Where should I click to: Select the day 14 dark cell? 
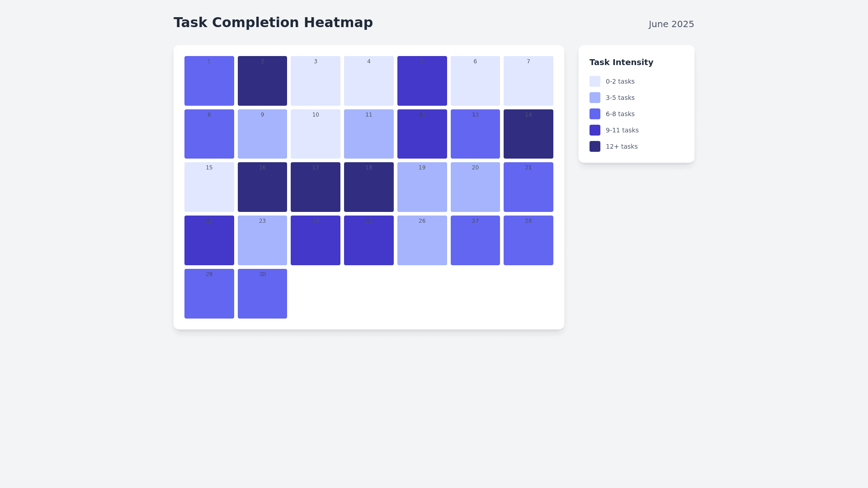(x=528, y=134)
